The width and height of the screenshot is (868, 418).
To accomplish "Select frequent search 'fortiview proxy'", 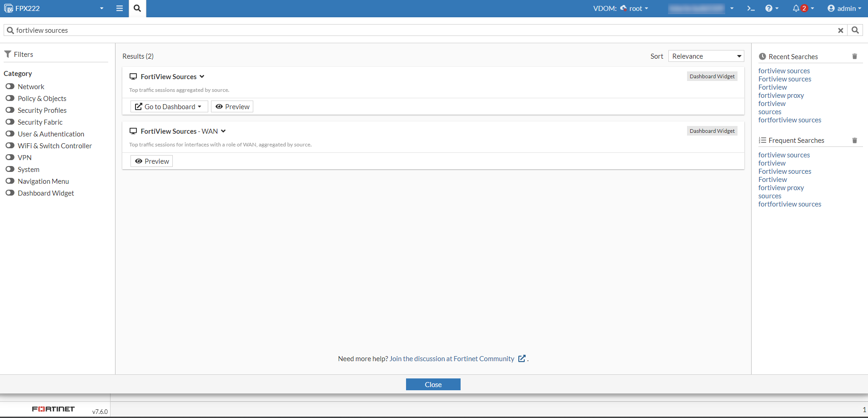I will point(781,188).
